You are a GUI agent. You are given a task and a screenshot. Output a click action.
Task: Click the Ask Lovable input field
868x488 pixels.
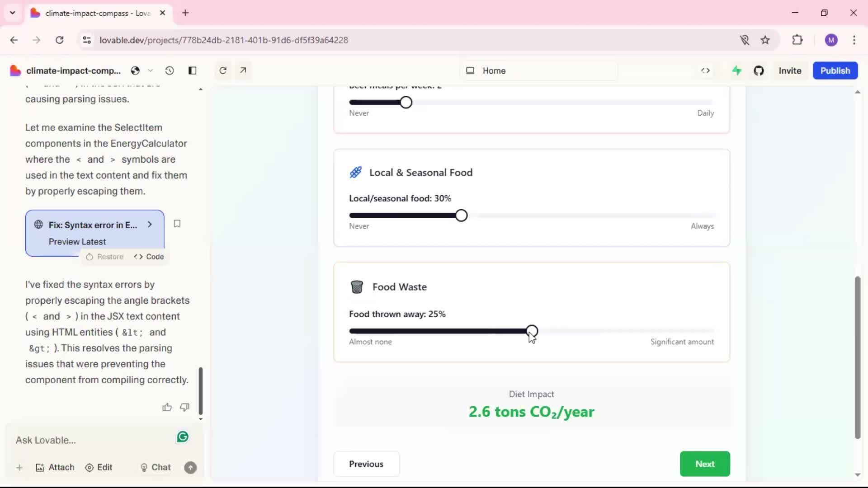tap(93, 440)
